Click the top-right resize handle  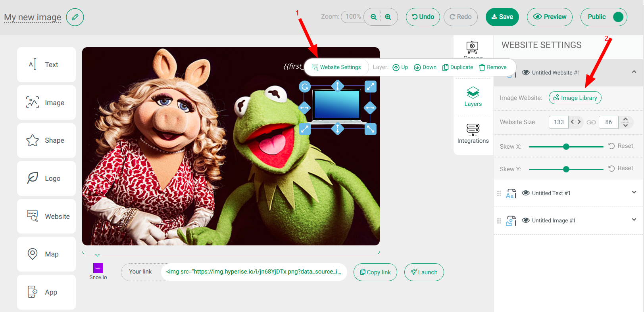point(370,86)
